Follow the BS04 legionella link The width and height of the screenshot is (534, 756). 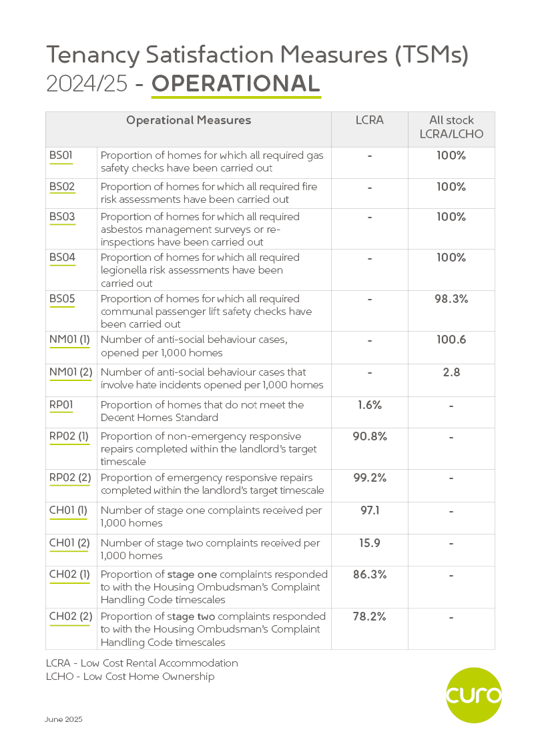(62, 258)
